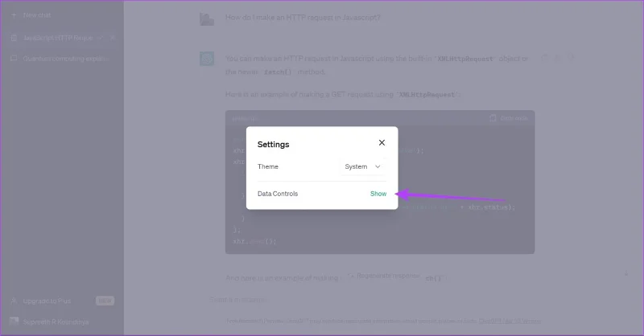Click the NEW badge in sidebar
644x336 pixels.
click(105, 301)
